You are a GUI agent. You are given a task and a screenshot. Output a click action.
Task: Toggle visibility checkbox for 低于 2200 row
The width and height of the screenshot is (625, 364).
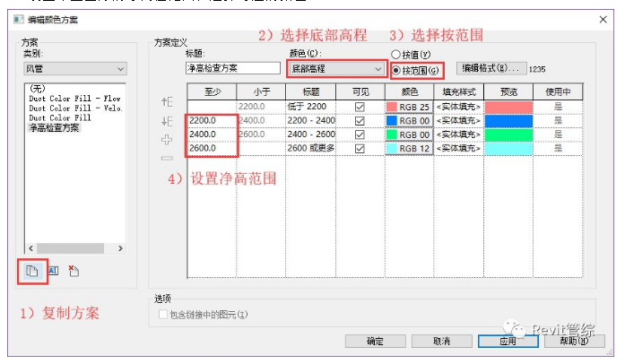[360, 107]
